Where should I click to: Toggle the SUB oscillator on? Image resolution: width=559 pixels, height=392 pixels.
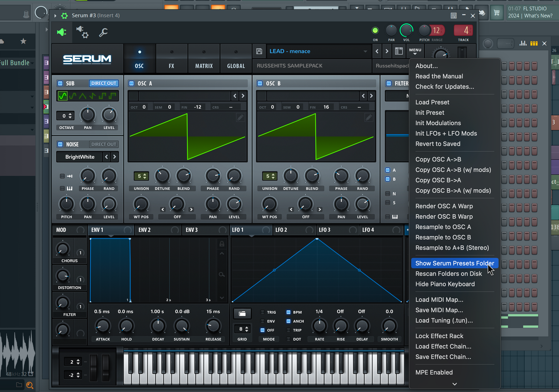(x=60, y=83)
